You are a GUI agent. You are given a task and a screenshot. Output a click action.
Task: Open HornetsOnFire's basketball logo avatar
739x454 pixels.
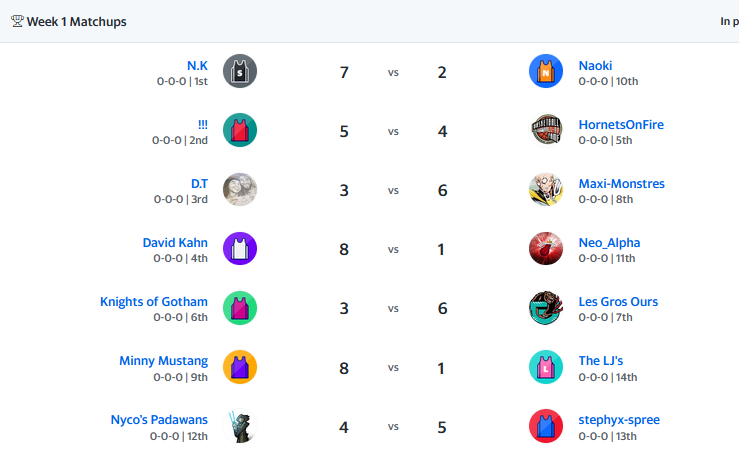[x=546, y=130]
